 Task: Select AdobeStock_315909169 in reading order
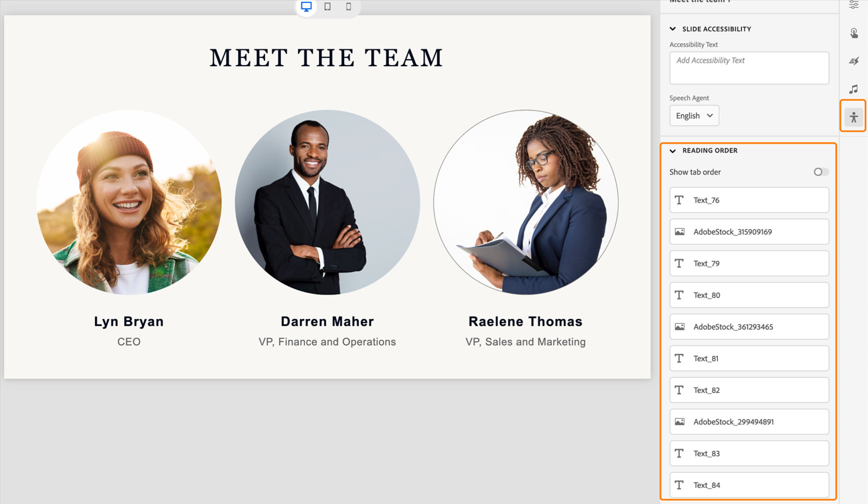(x=749, y=231)
